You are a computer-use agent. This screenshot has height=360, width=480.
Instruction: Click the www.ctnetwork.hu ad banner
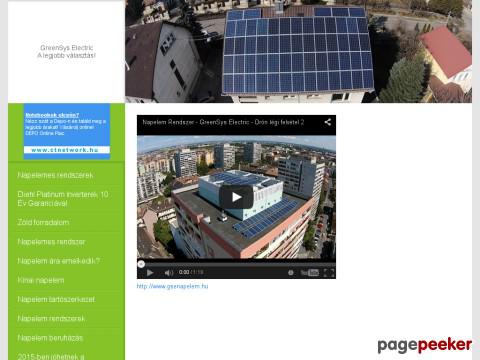[67, 150]
